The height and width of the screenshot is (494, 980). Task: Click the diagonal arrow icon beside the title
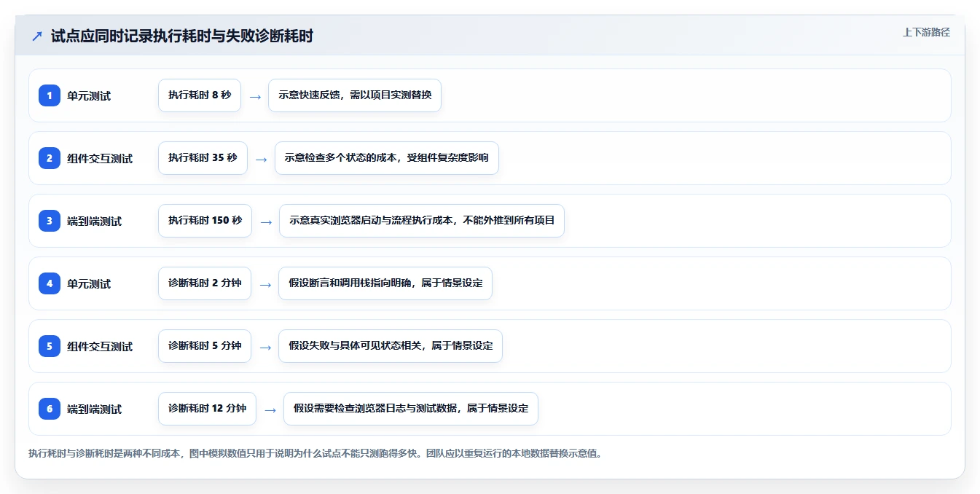point(37,36)
